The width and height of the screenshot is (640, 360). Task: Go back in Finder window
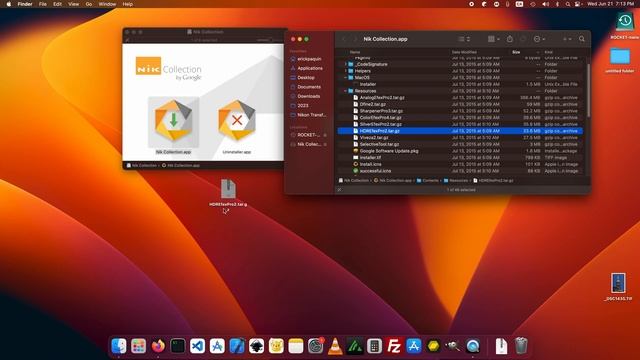point(344,39)
